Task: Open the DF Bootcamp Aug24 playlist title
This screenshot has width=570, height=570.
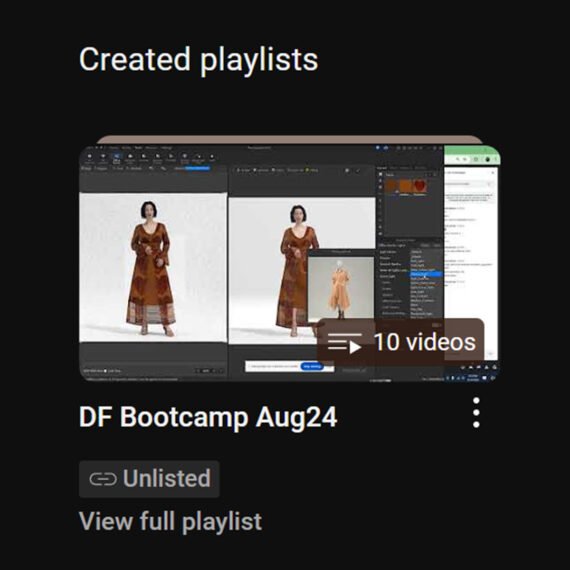Action: (x=208, y=417)
